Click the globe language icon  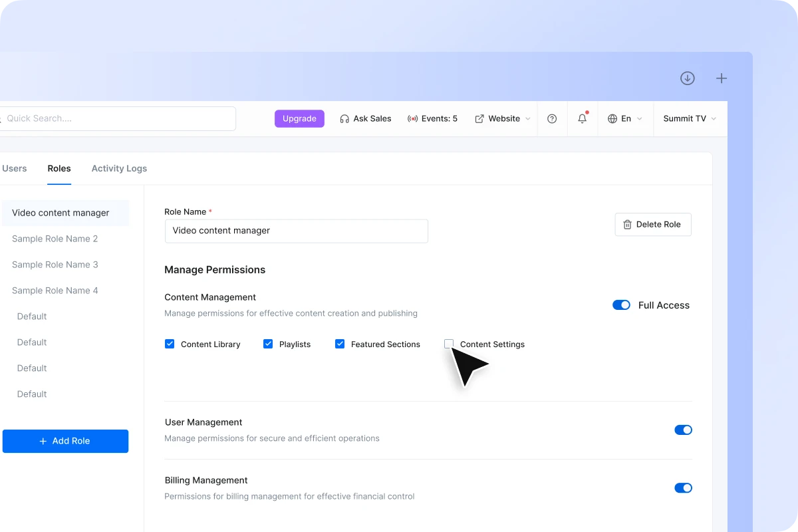(612, 118)
